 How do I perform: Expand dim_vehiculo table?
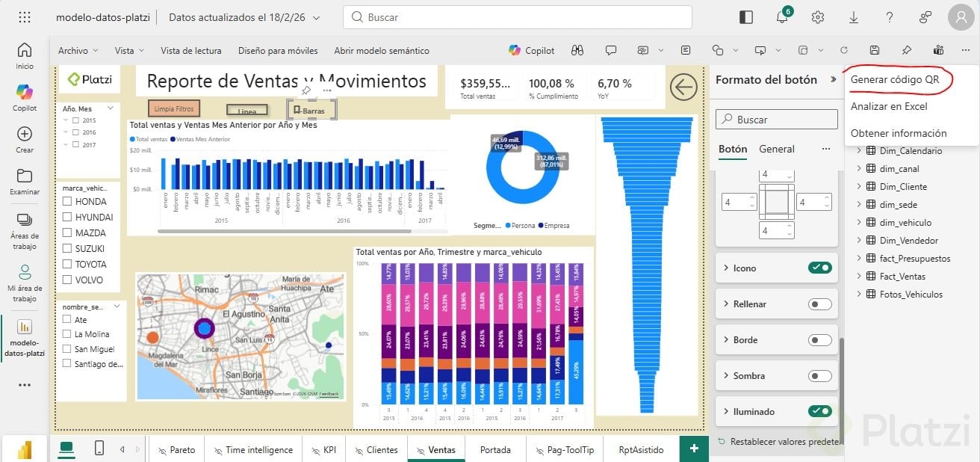859,223
